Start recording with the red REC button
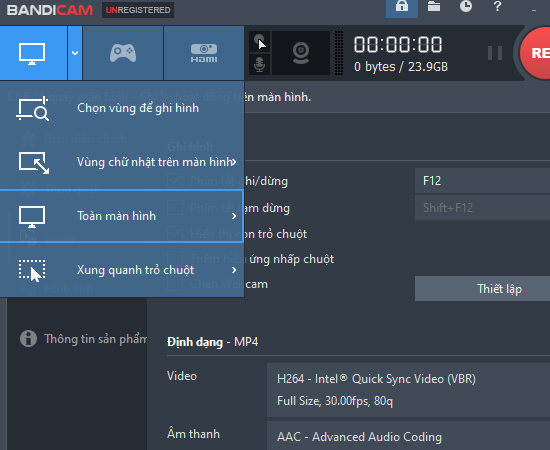This screenshot has width=550, height=450. click(x=535, y=53)
